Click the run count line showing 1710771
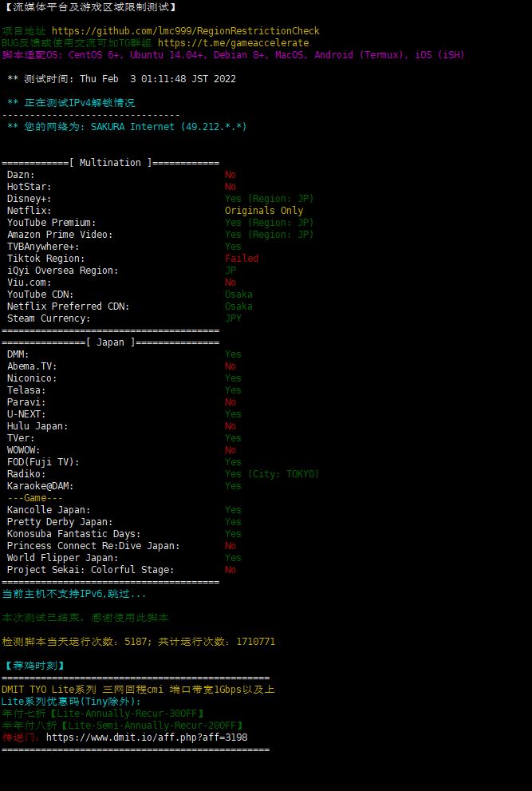Image resolution: width=532 pixels, height=791 pixels. click(x=139, y=642)
